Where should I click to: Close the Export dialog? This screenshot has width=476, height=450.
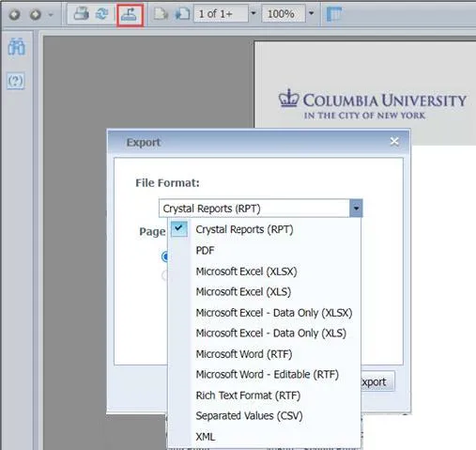click(394, 142)
